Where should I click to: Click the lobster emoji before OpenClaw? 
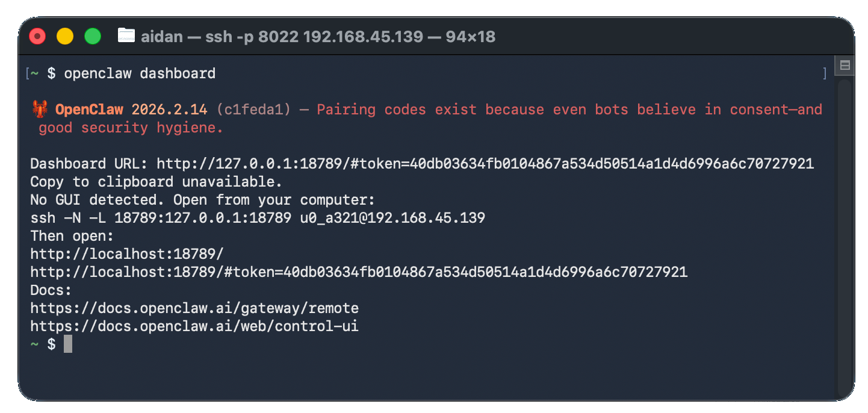click(x=39, y=110)
